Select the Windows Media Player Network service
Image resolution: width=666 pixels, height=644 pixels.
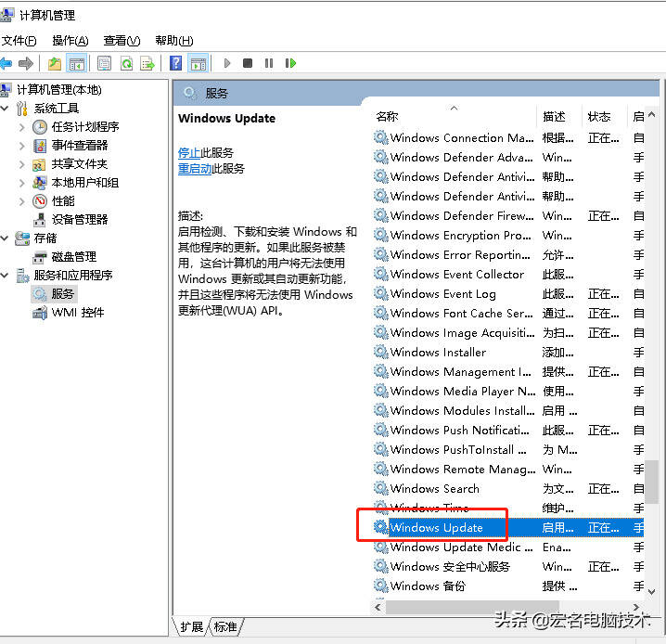[508, 392]
